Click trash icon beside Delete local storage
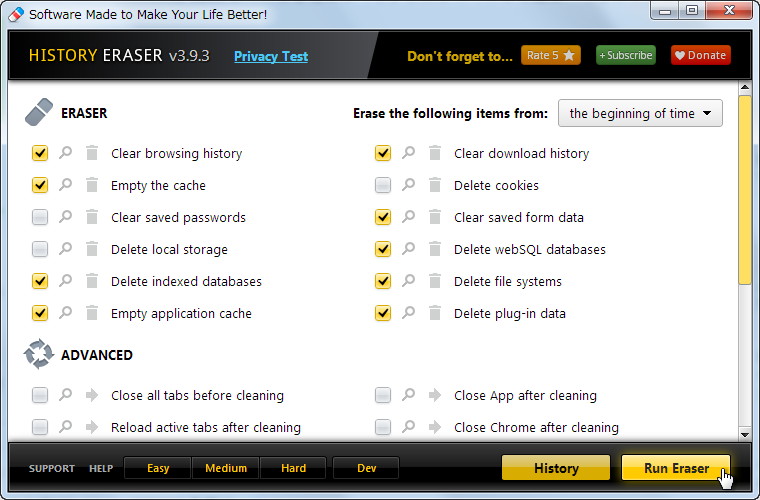This screenshot has width=760, height=500. pyautogui.click(x=92, y=249)
